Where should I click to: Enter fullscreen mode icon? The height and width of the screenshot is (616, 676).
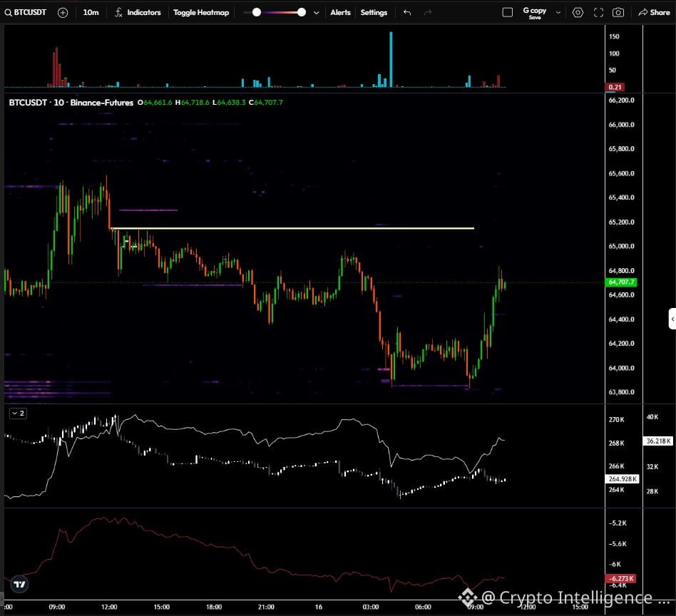598,13
